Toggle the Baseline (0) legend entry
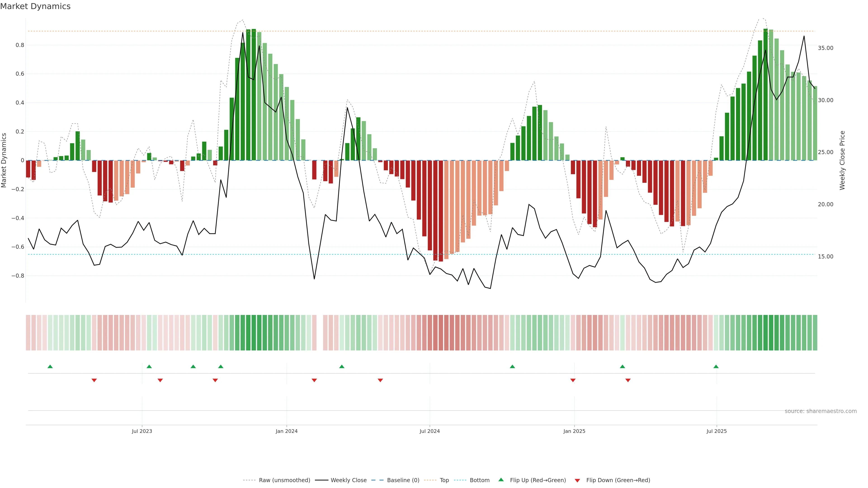The height and width of the screenshot is (488, 868). point(403,480)
